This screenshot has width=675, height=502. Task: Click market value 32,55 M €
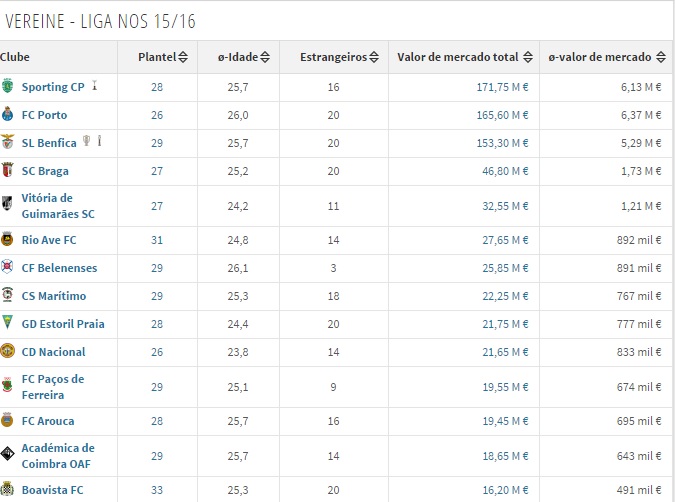[x=505, y=206]
